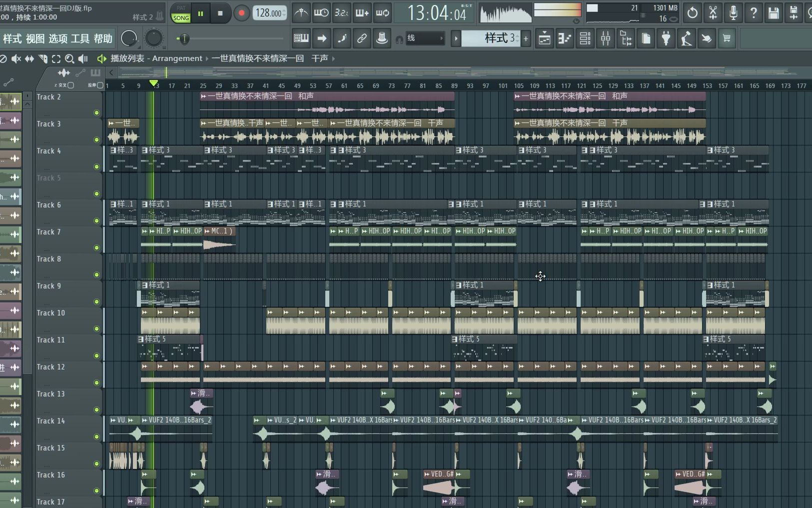The width and height of the screenshot is (812, 508).
Task: Mute Track 2 with its green LED
Action: tap(96, 113)
